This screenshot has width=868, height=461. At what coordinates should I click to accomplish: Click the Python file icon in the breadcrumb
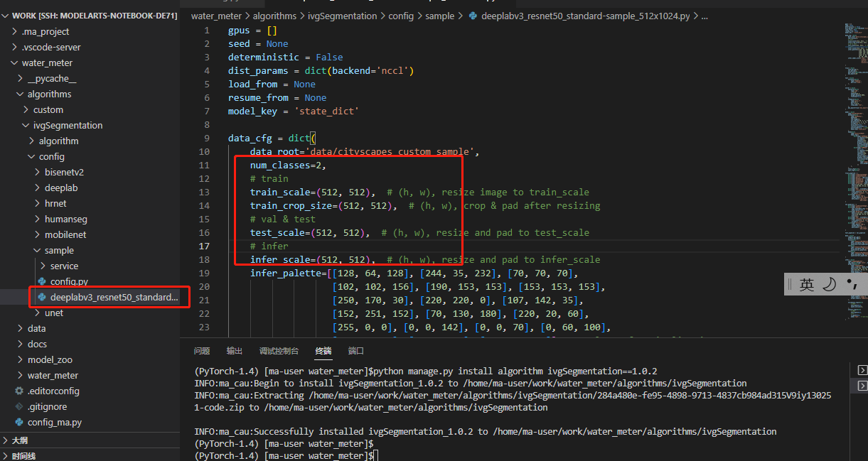pos(473,16)
